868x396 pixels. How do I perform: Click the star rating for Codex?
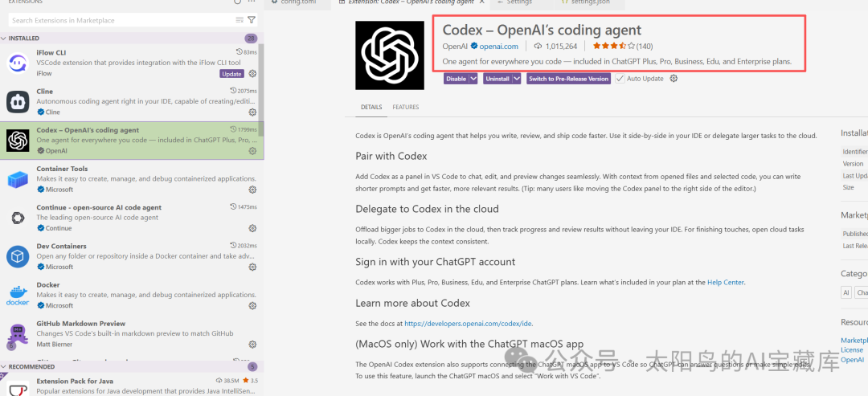[x=613, y=46]
